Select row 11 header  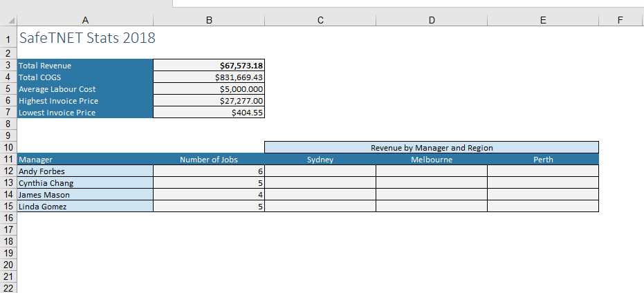(x=8, y=159)
